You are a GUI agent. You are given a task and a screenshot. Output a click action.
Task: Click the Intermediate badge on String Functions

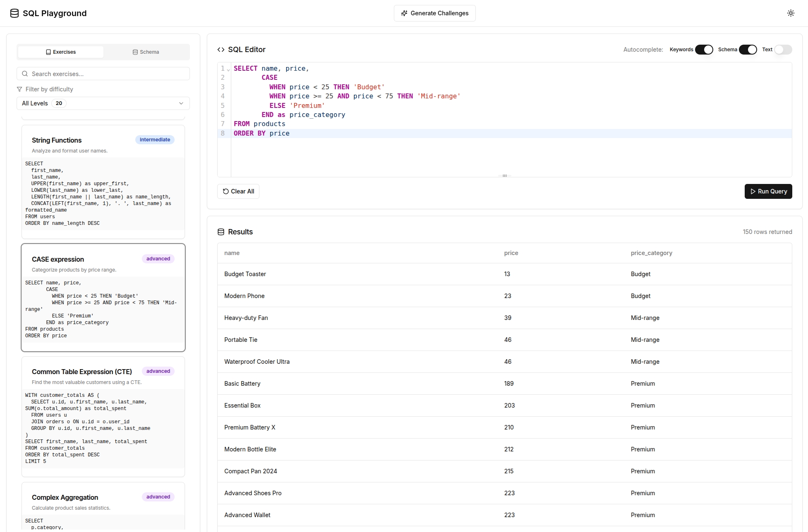pos(155,140)
